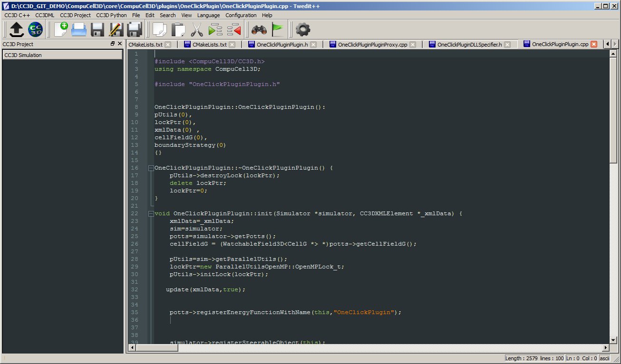The width and height of the screenshot is (621, 364).
Task: Open Find with the binoculars icon
Action: click(259, 30)
